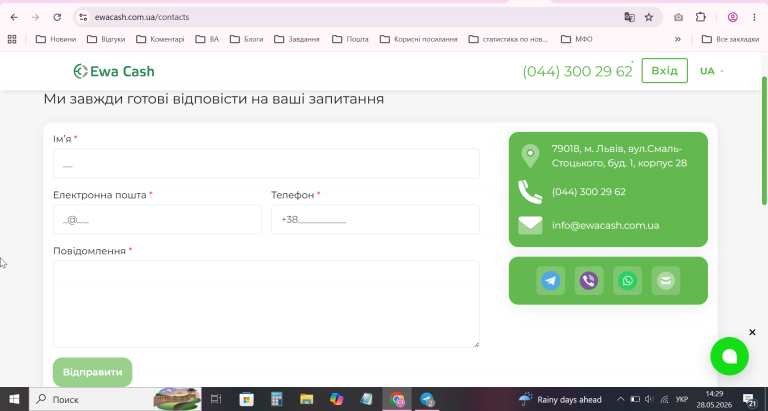Viewport: 768px width, 411px height.
Task: Show more bookmarks with the chevron
Action: pyautogui.click(x=678, y=39)
